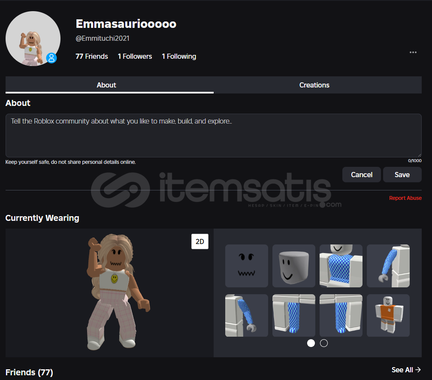432x380 pixels.
Task: Select the blue mesh torso item
Action: pyautogui.click(x=341, y=266)
